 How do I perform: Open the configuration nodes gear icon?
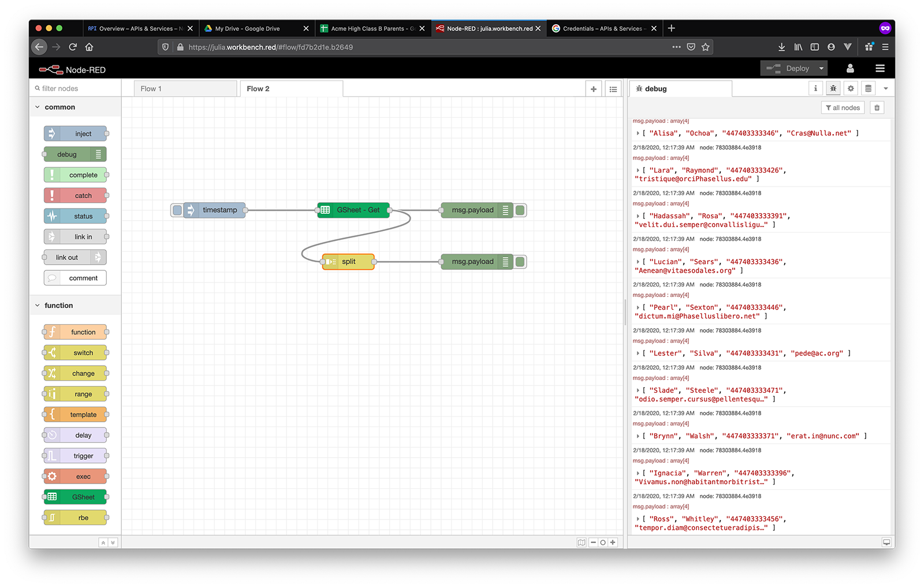[x=851, y=88]
